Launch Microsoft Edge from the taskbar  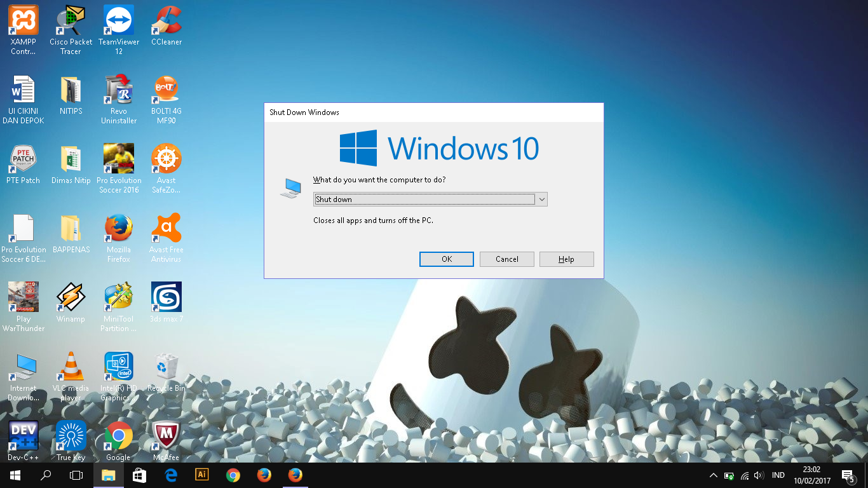click(170, 475)
